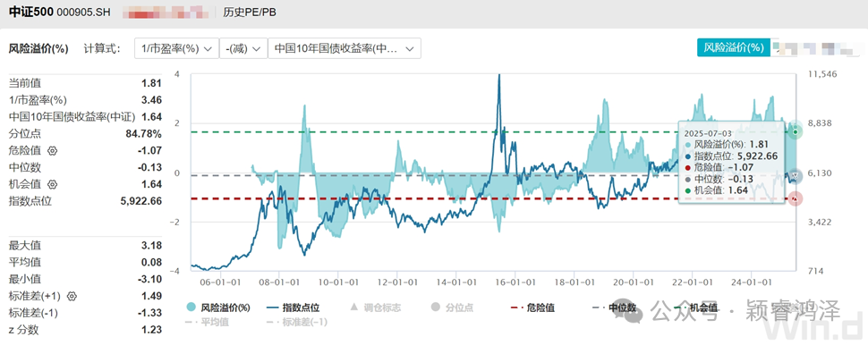Open the 中国10年国债收益率 dropdown
The width and height of the screenshot is (868, 345).
click(x=344, y=48)
